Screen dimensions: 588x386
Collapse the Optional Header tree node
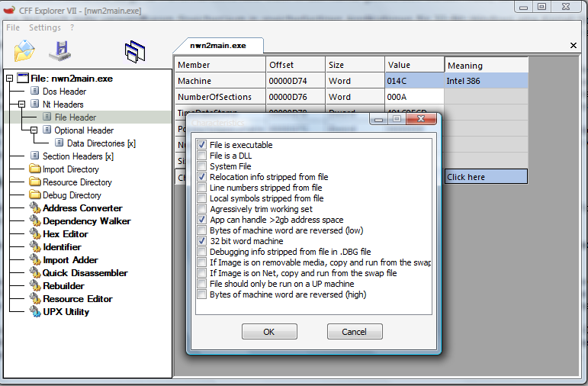35,130
